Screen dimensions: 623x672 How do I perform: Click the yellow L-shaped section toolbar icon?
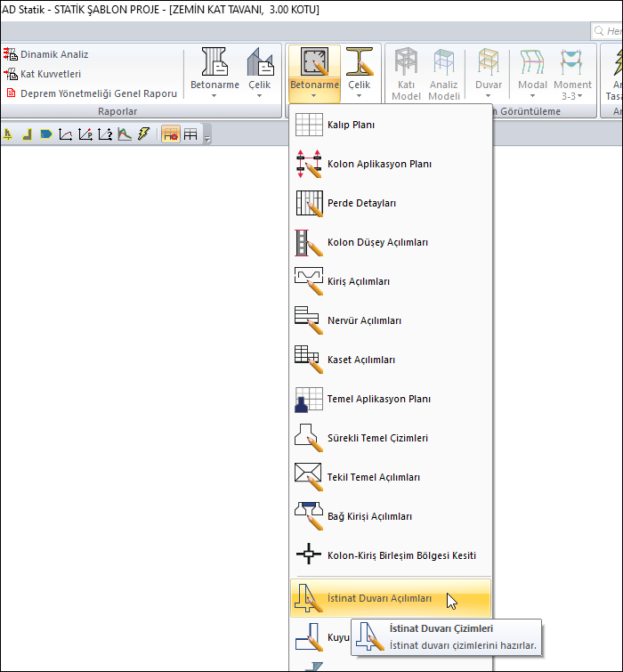tap(27, 134)
